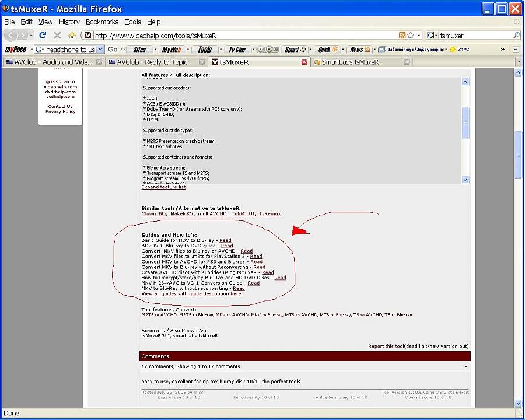525x420 pixels.
Task: Switch to AVClub - Reply to Topic tab
Action: tap(152, 62)
